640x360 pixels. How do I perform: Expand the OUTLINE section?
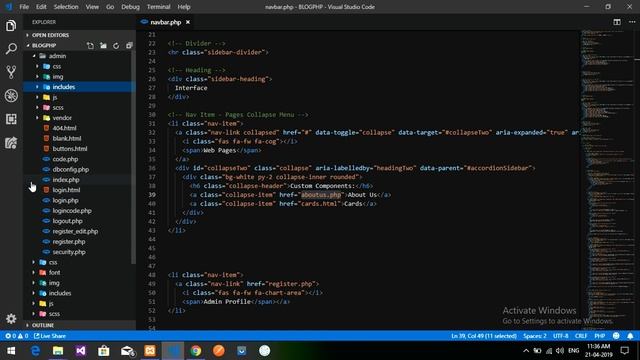pyautogui.click(x=79, y=325)
